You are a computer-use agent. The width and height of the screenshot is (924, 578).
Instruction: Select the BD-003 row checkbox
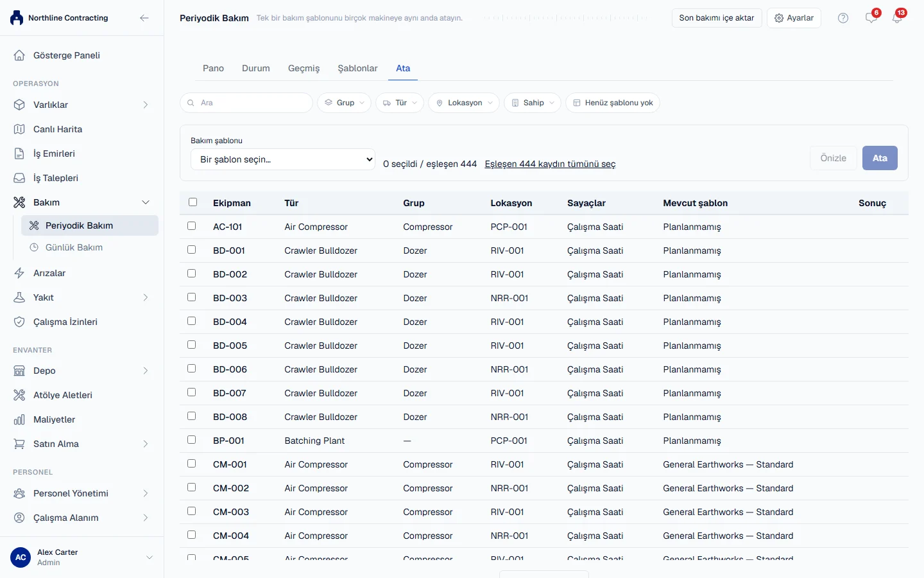(191, 297)
